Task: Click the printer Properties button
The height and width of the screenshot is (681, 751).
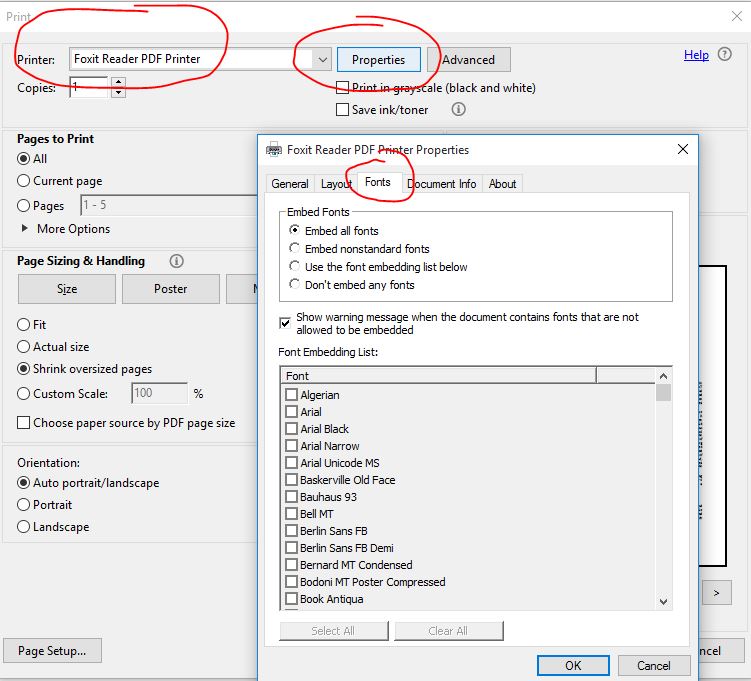Action: (378, 60)
